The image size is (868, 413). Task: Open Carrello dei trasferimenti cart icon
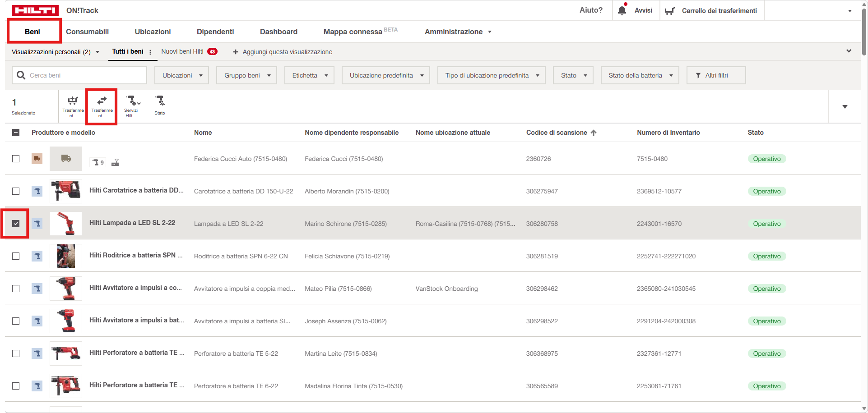[x=670, y=11]
